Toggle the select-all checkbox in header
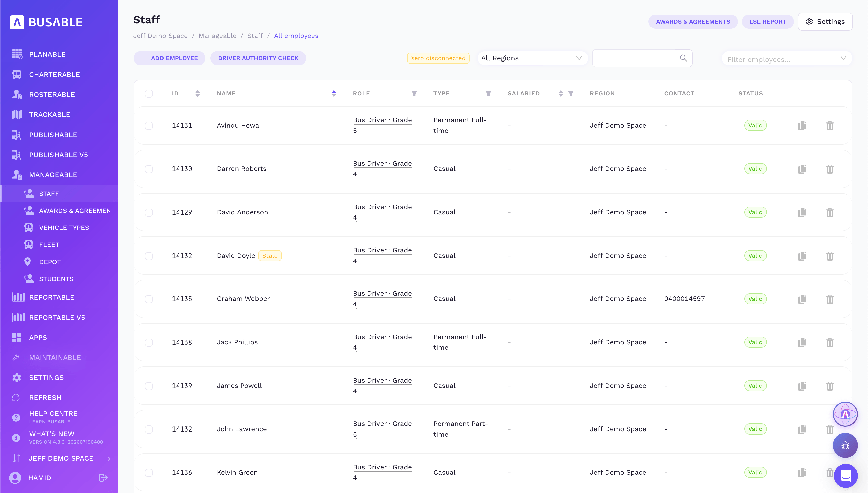 coord(149,93)
